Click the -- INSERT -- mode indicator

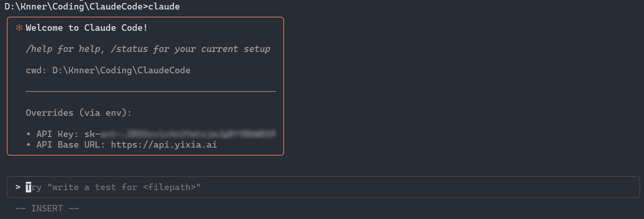[47, 208]
